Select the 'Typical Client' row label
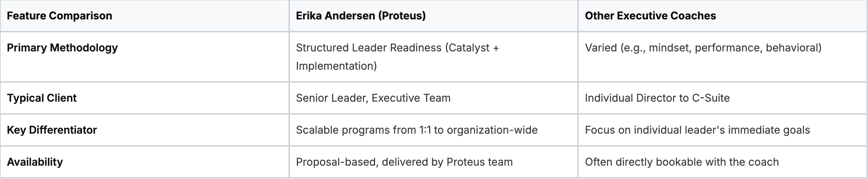This screenshot has width=868, height=179. [x=42, y=98]
